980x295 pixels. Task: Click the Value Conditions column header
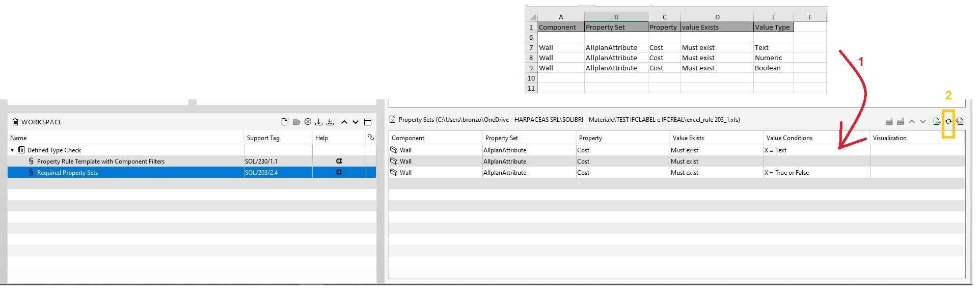click(x=816, y=138)
